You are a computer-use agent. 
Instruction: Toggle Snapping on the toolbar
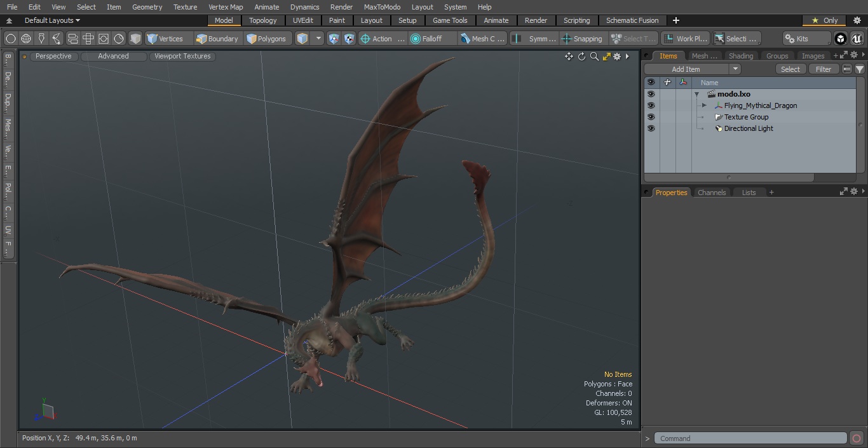582,39
